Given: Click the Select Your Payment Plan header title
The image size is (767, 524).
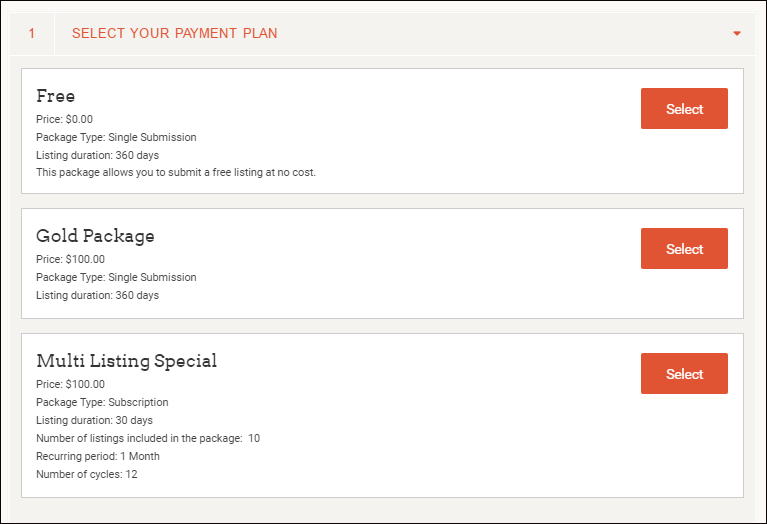Looking at the screenshot, I should [x=175, y=33].
